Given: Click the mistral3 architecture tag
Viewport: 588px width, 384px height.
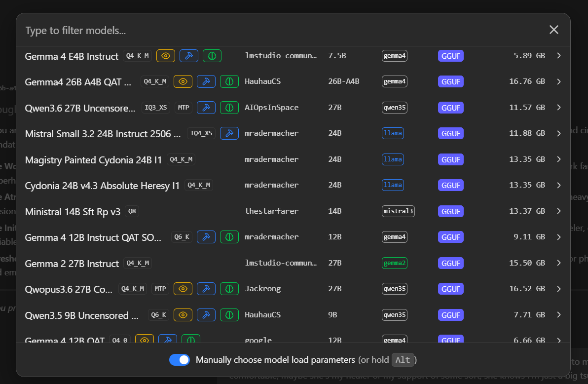Looking at the screenshot, I should pos(398,211).
